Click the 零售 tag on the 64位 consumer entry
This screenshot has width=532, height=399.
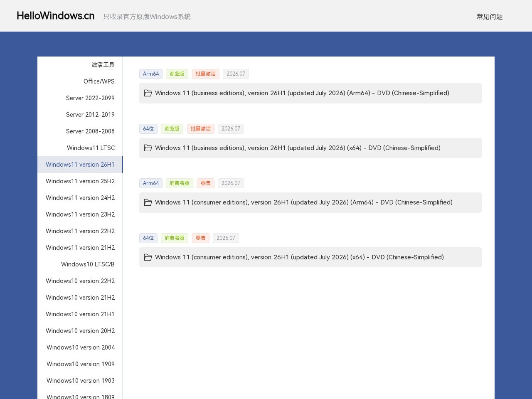(x=201, y=238)
